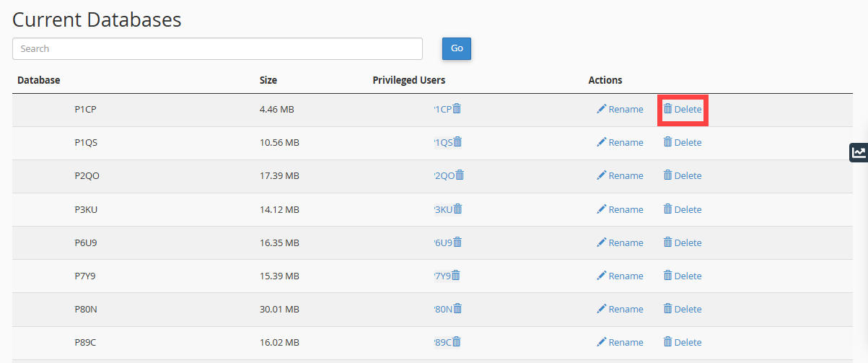
Task: Open the statistics chart side tab
Action: pos(859,152)
